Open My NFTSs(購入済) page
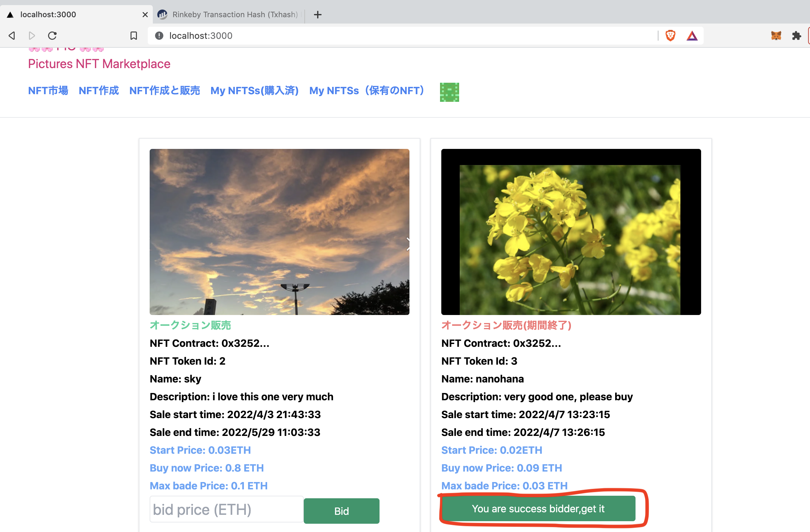 click(x=255, y=90)
